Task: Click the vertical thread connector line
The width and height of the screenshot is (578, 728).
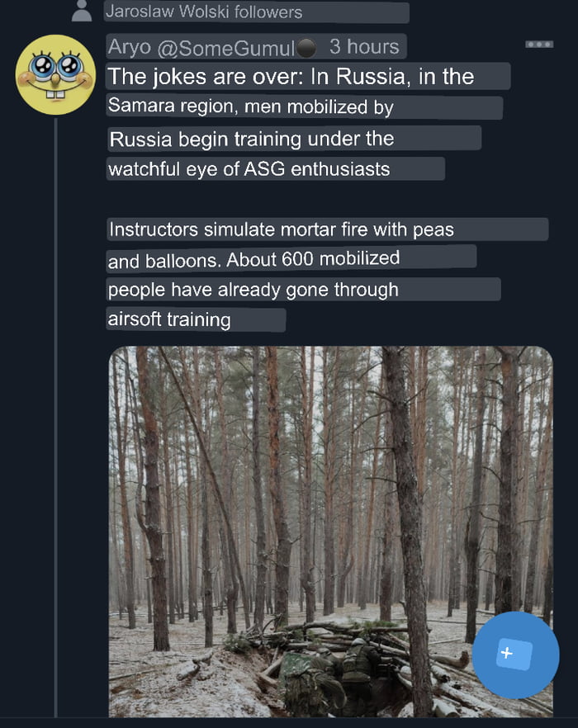Action: pyautogui.click(x=56, y=418)
